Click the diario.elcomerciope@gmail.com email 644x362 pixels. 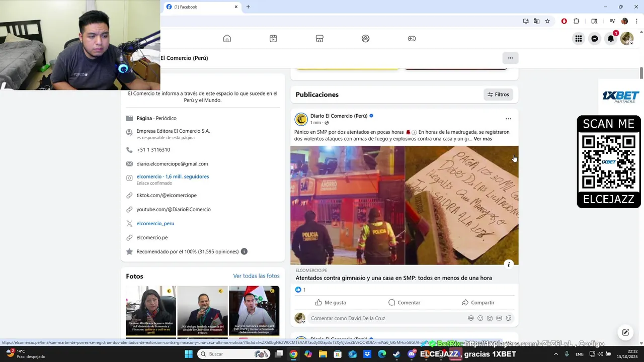tap(172, 164)
